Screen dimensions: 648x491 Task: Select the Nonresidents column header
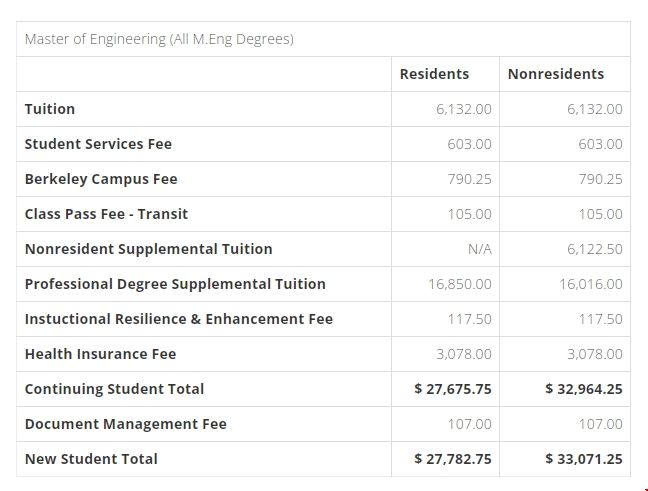coord(556,74)
